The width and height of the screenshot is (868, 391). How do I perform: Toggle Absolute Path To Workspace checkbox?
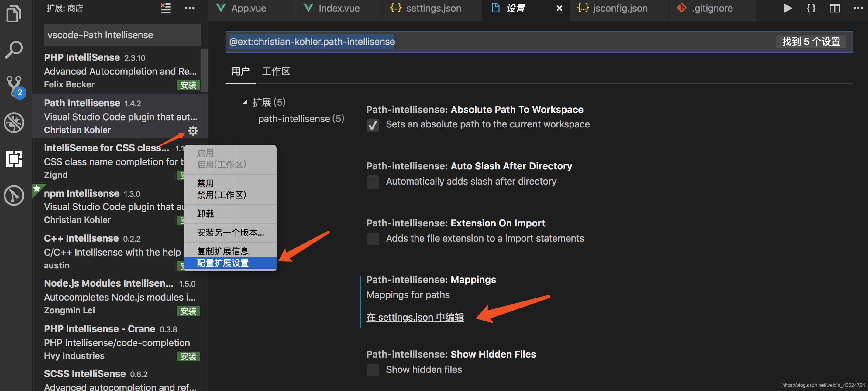coord(373,125)
